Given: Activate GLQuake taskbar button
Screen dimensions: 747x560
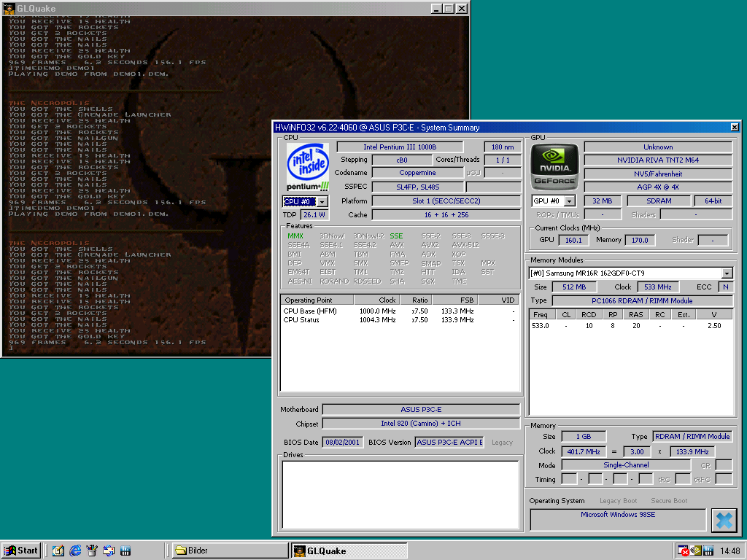Looking at the screenshot, I should [x=349, y=551].
